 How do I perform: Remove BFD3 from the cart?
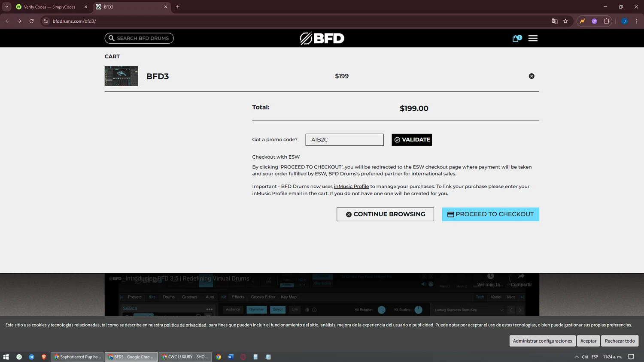532,76
